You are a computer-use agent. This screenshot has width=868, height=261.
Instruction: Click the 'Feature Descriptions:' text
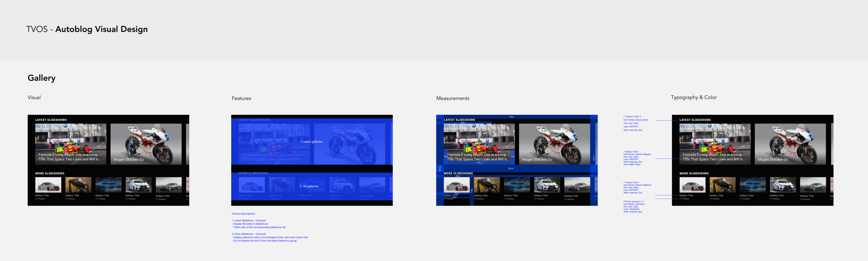pyautogui.click(x=243, y=214)
